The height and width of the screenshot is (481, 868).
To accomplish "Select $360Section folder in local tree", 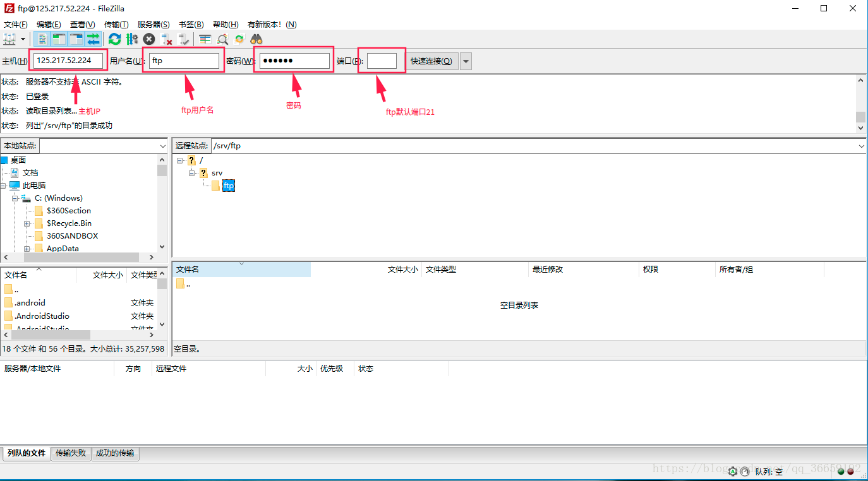I will 69,211.
